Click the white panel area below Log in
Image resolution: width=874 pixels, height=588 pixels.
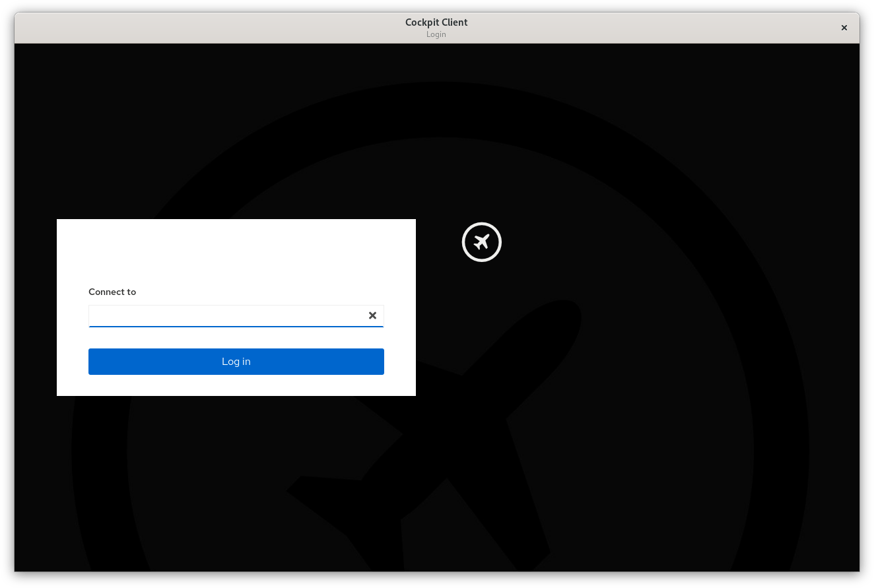(236, 385)
